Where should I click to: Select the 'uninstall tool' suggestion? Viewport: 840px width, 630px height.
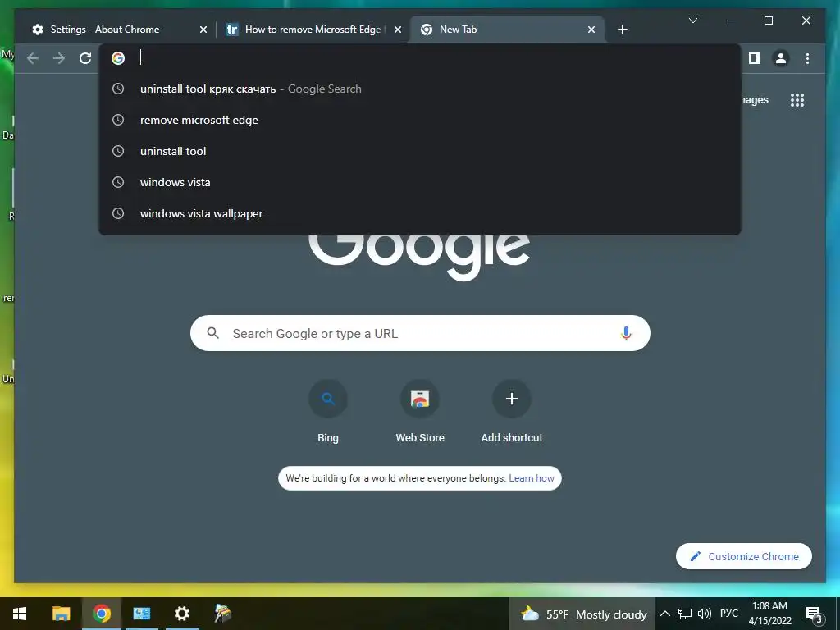(420, 151)
